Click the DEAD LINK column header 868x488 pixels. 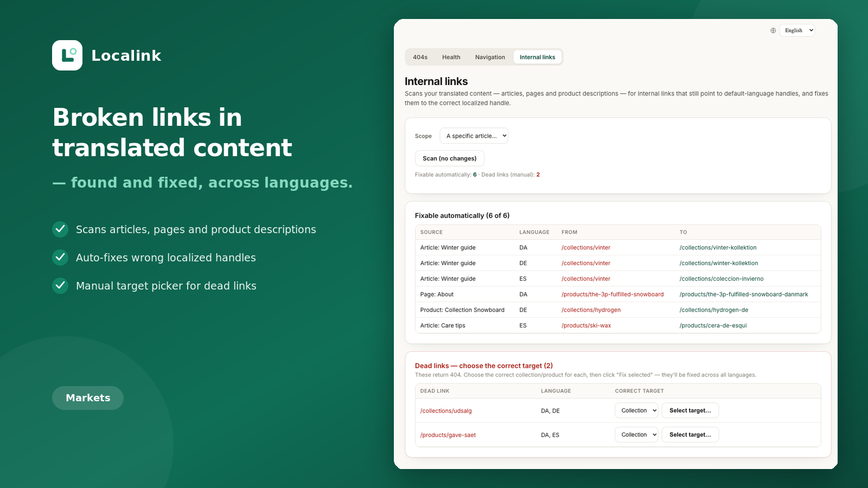(435, 391)
